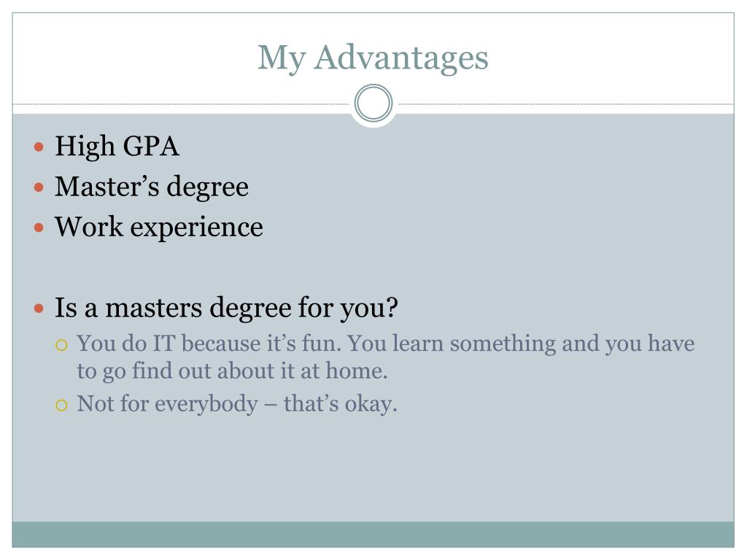This screenshot has height=560, width=747.
Task: Select the circle ornament under the title
Action: click(373, 103)
